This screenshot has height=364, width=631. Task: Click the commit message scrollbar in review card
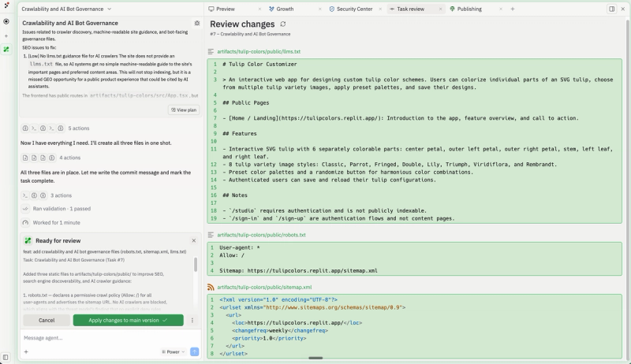point(196,265)
